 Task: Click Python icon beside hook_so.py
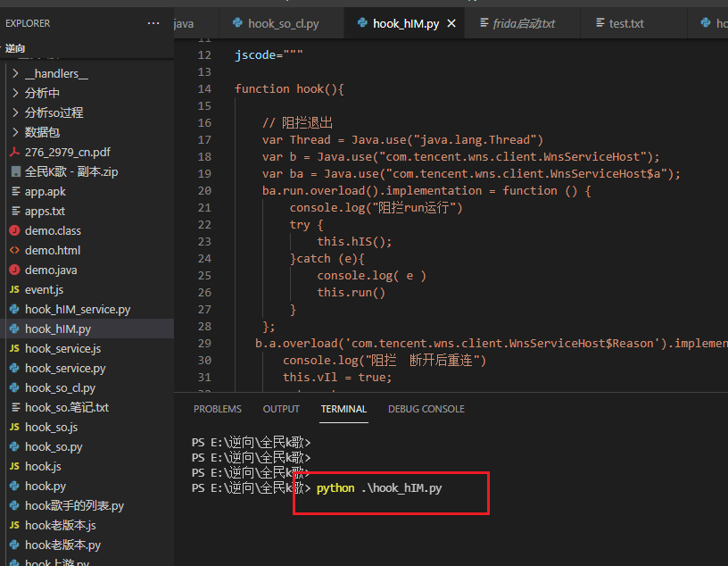[15, 446]
